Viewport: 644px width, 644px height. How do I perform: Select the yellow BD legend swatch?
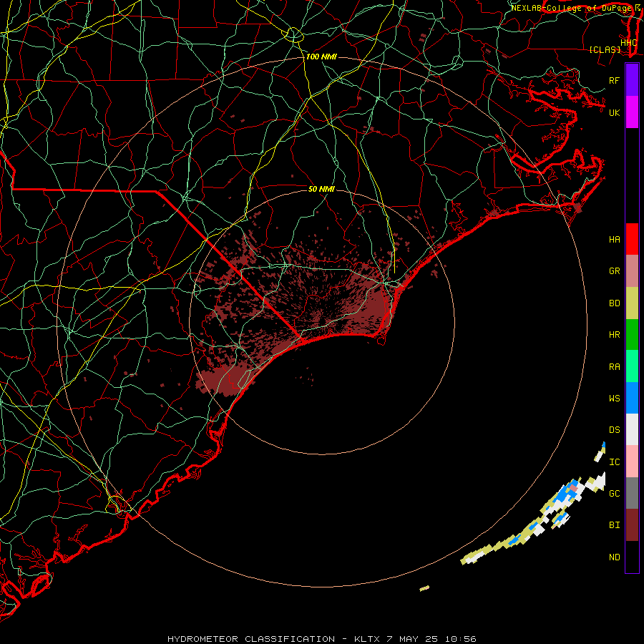[632, 303]
